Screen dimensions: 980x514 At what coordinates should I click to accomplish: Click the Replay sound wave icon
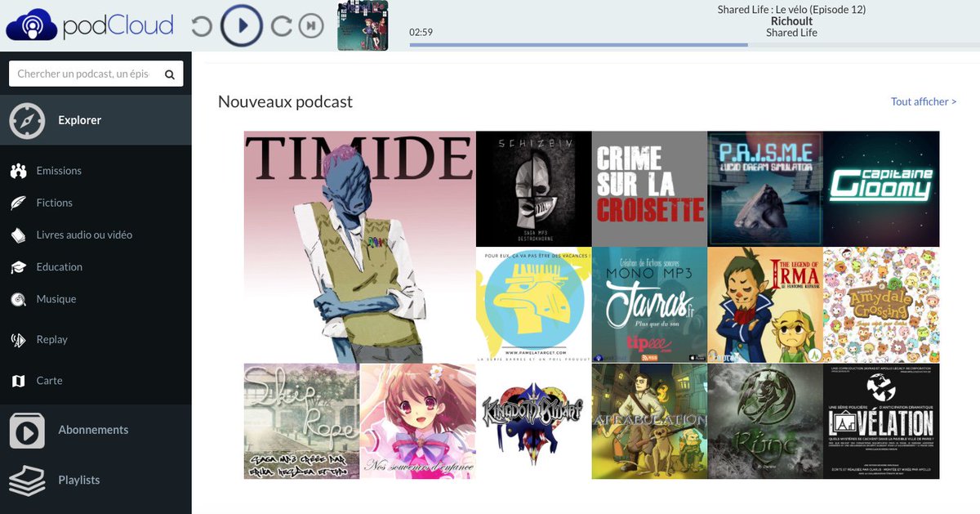coord(18,340)
